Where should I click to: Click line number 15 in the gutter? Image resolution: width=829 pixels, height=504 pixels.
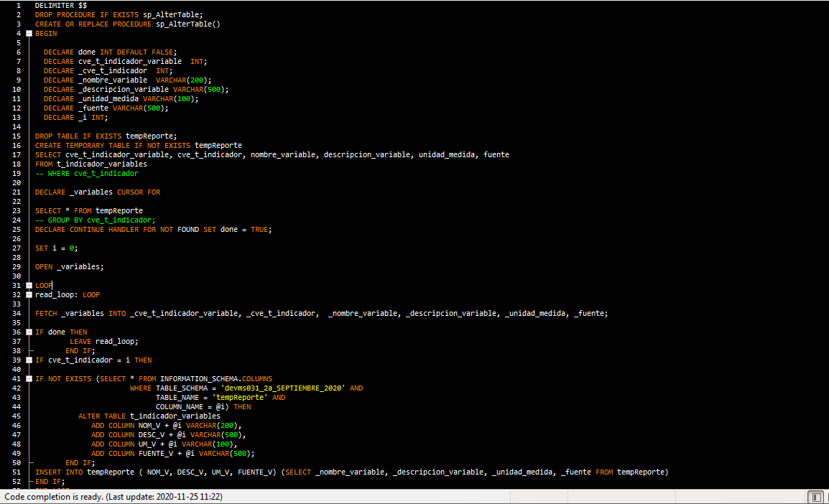pos(17,136)
